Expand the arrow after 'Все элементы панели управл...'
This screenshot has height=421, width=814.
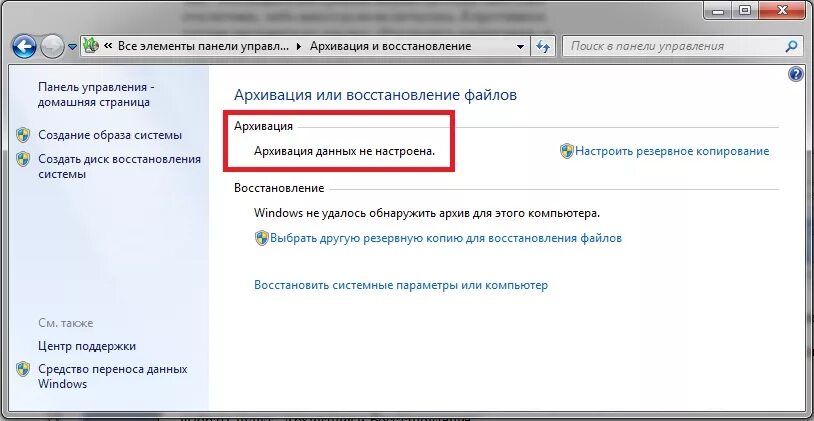(299, 46)
